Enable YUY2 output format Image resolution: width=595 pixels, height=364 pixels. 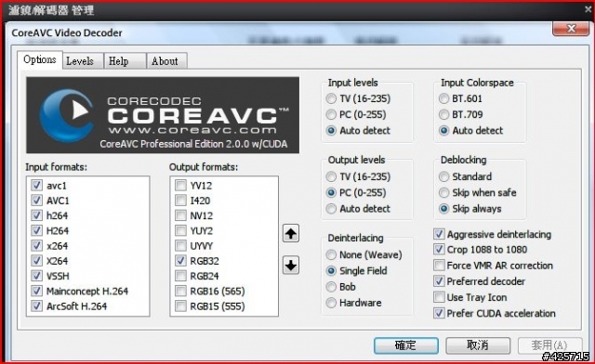click(180, 230)
